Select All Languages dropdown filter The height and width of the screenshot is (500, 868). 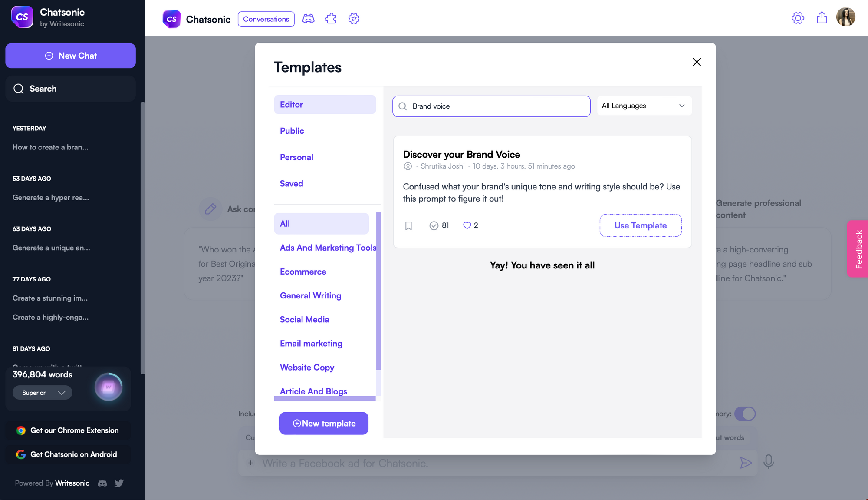[644, 106]
